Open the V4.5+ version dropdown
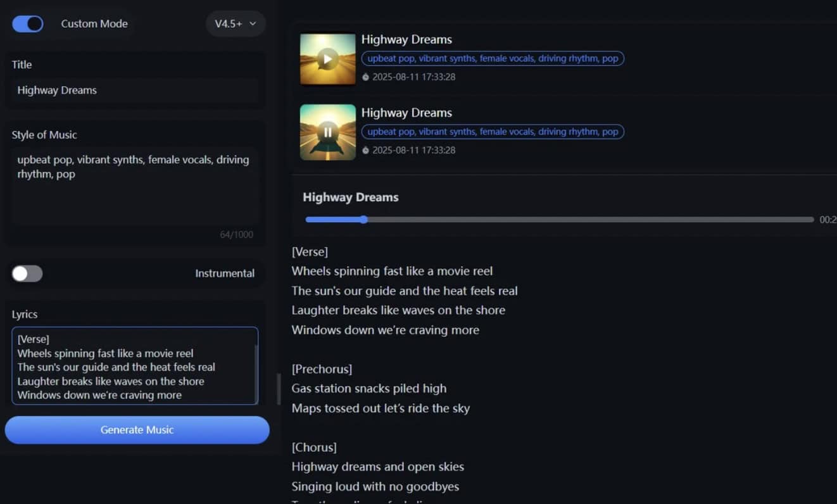The height and width of the screenshot is (504, 837). pos(236,24)
